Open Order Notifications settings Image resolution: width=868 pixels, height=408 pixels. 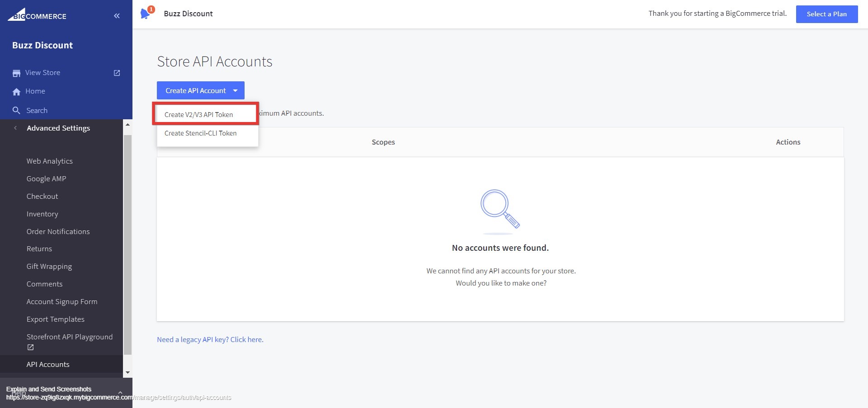[58, 231]
